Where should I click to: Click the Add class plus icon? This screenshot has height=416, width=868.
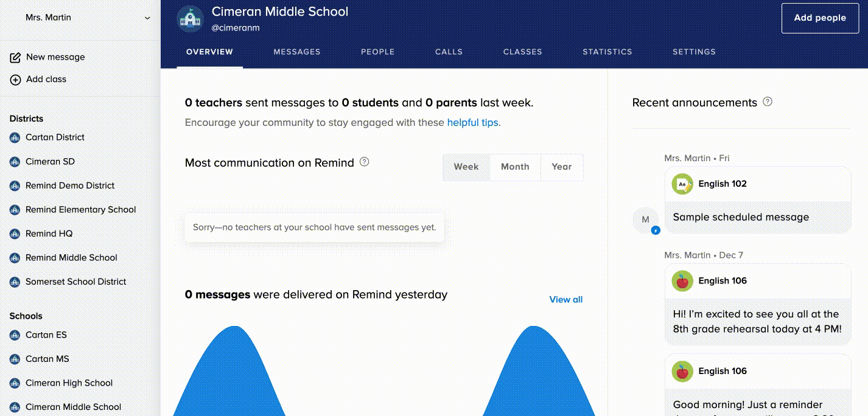pos(16,80)
